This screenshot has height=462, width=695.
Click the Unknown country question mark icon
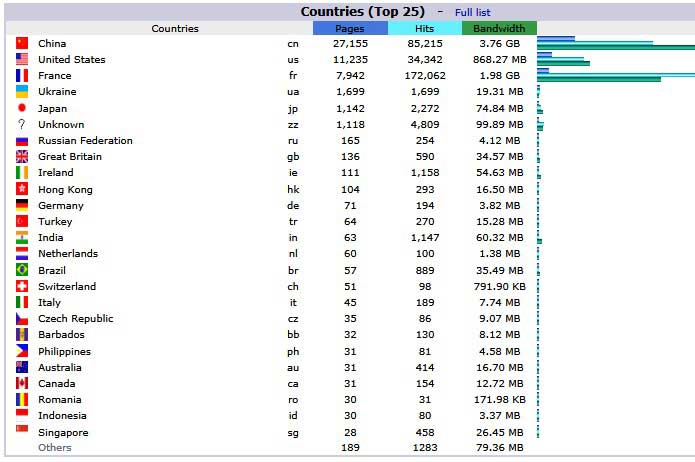21,124
